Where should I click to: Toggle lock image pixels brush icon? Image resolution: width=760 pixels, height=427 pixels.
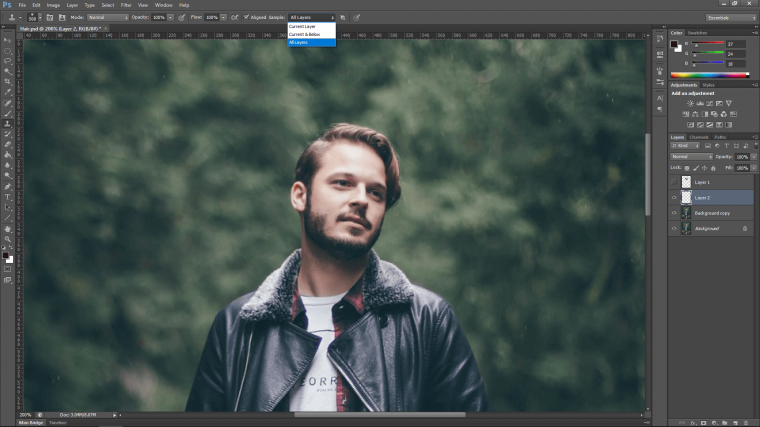(696, 168)
